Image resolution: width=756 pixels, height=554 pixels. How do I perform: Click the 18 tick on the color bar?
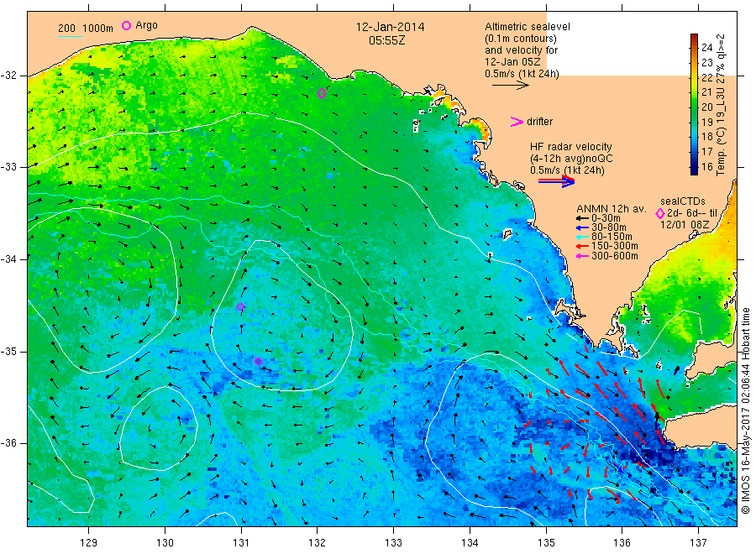tap(706, 137)
